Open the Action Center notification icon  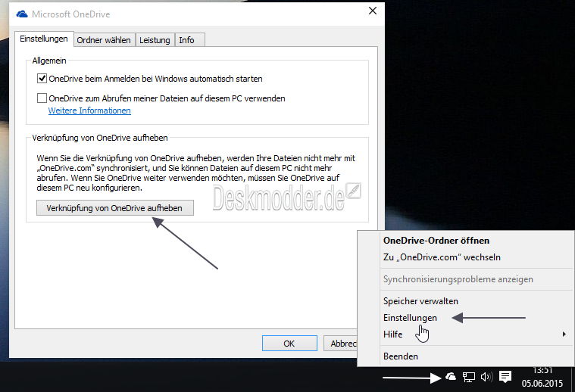click(x=505, y=377)
